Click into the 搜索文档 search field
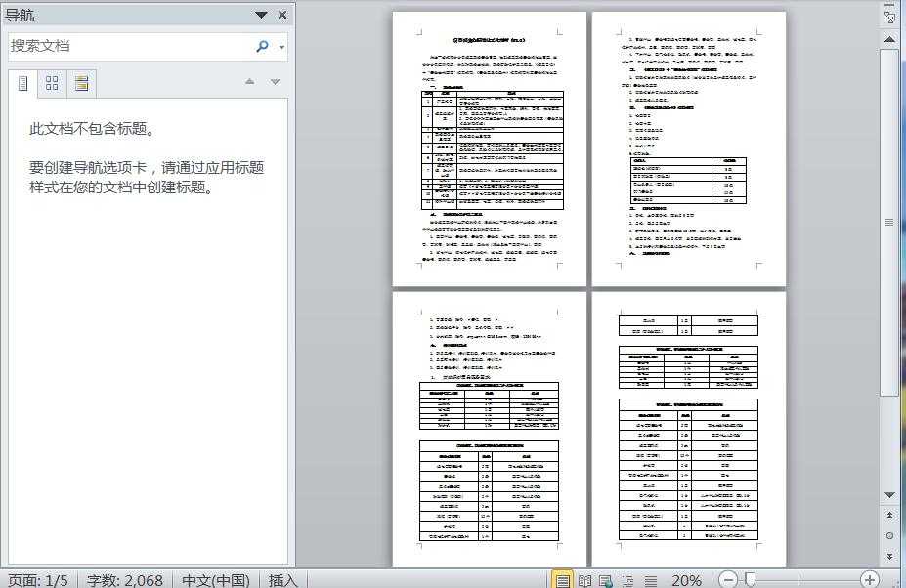Image resolution: width=906 pixels, height=588 pixels. (x=127, y=46)
